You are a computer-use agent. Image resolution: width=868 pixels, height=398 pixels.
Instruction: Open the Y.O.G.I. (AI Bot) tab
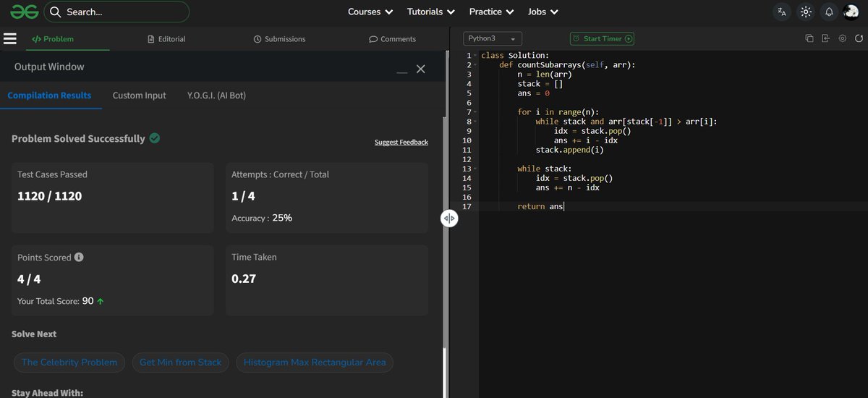(217, 95)
